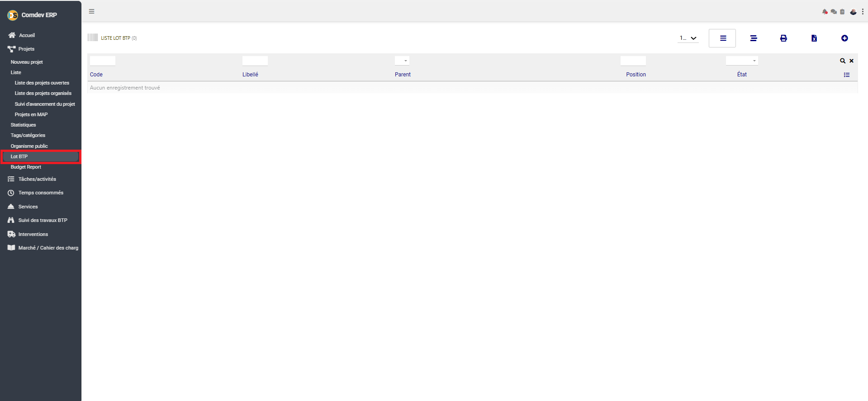Click the Aucun enregistrement trouvé message
The height and width of the screenshot is (401, 868).
125,88
